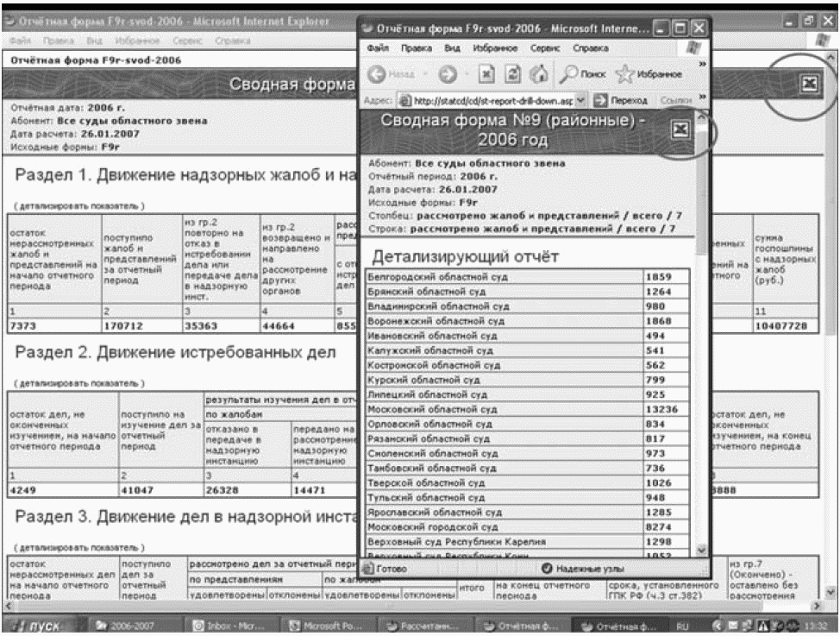
Task: Select row Московский городской суд
Action: point(527,527)
